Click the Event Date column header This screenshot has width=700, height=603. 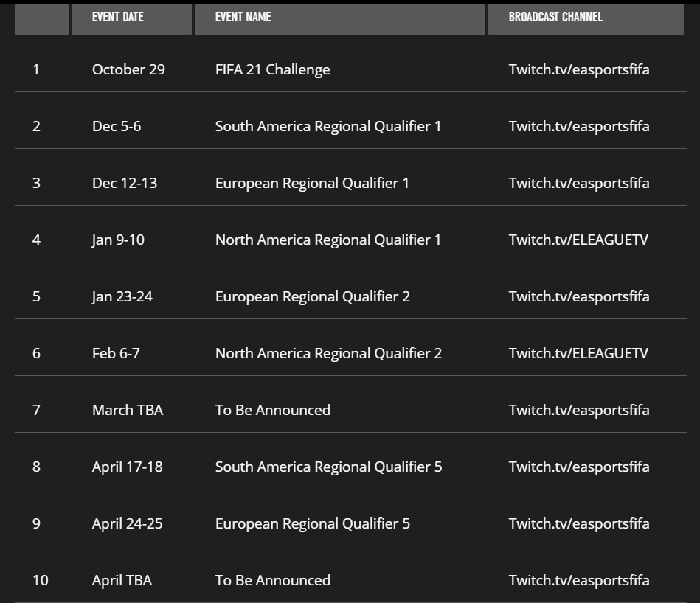[x=132, y=18]
